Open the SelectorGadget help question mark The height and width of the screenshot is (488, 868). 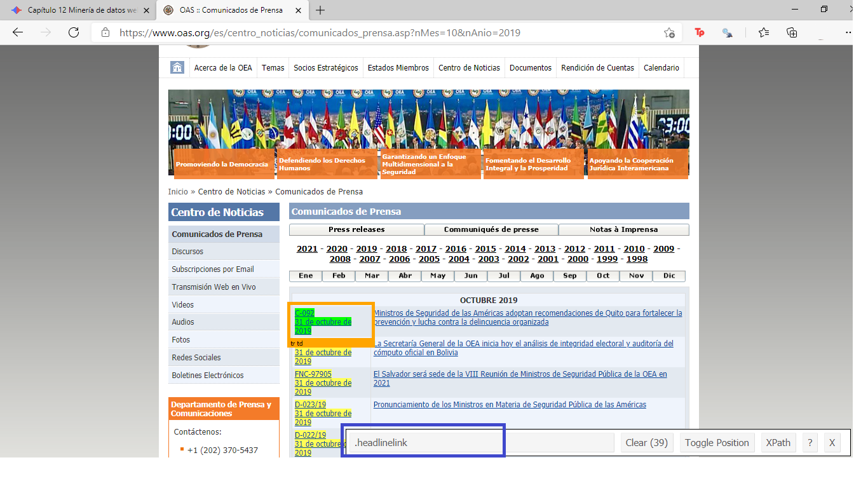[810, 443]
